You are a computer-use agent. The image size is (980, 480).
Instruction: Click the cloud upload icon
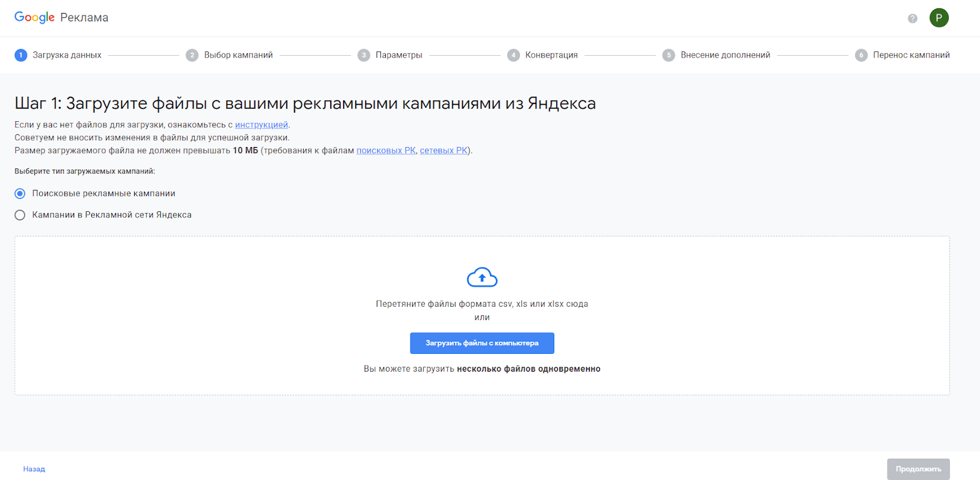click(482, 277)
